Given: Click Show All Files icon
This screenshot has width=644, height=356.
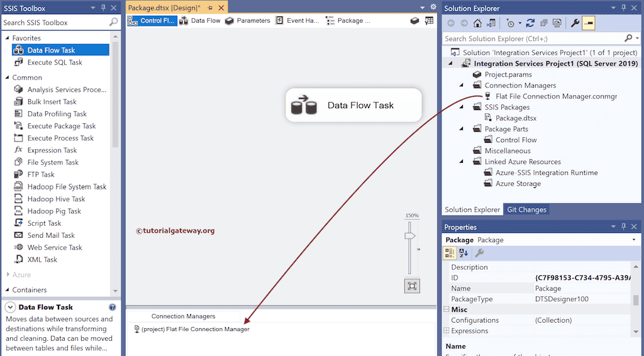Looking at the screenshot, I should tap(557, 23).
